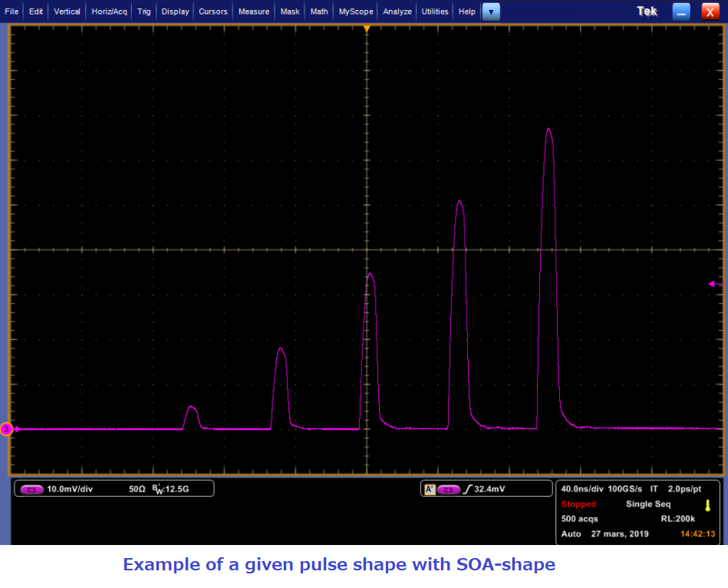Open the Horiz/Acq menu
The image size is (728, 588).
coord(109,12)
